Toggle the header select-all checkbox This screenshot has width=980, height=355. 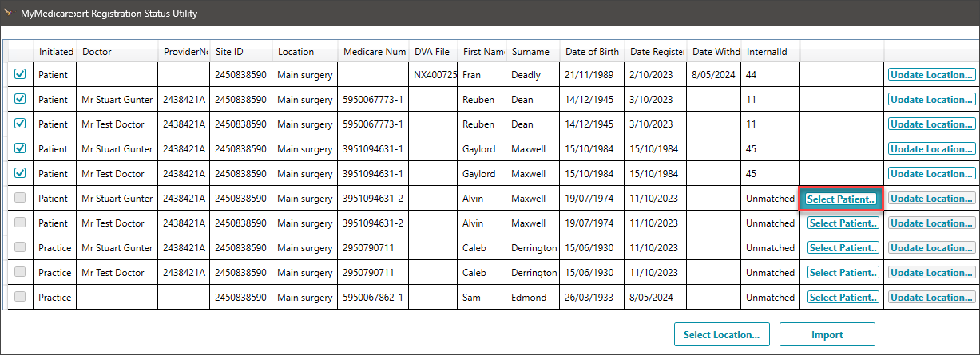tap(20, 52)
